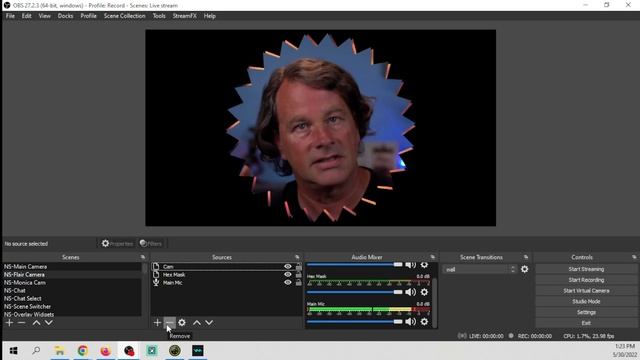Open the Edit menu

click(27, 16)
